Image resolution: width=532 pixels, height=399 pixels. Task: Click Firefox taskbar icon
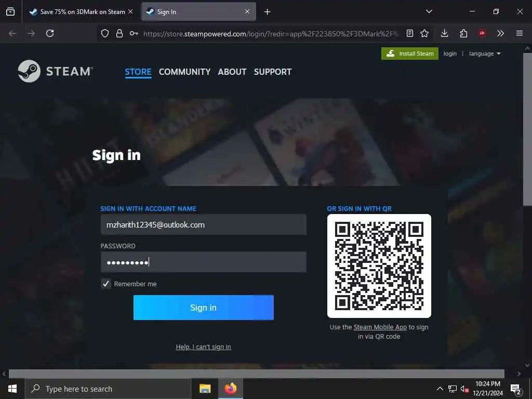tap(230, 389)
